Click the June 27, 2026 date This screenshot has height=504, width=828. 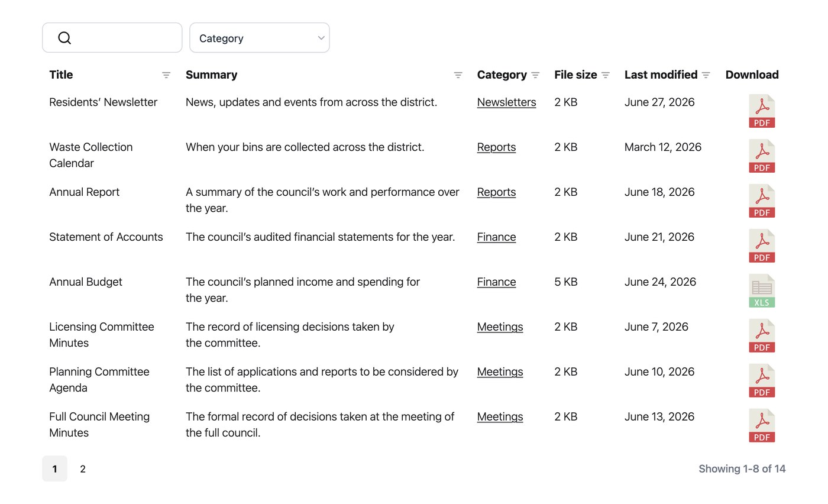pyautogui.click(x=659, y=102)
